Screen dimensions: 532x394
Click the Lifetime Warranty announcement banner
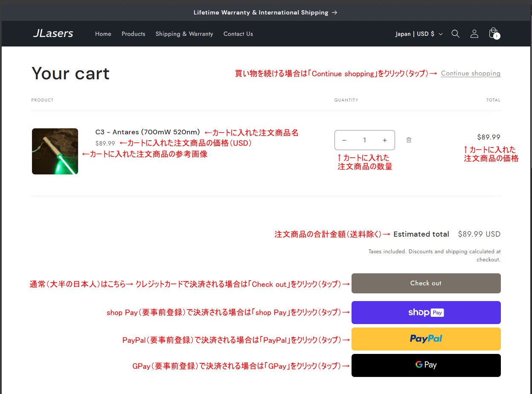[x=265, y=12]
